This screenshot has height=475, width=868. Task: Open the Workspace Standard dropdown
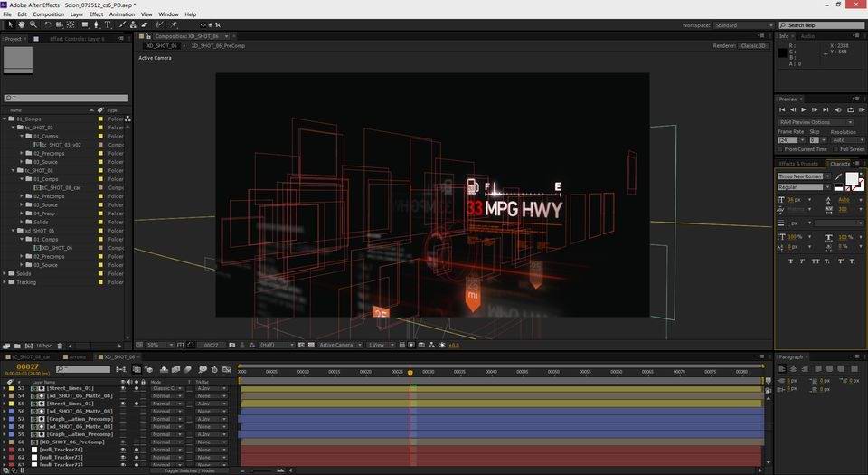click(743, 25)
